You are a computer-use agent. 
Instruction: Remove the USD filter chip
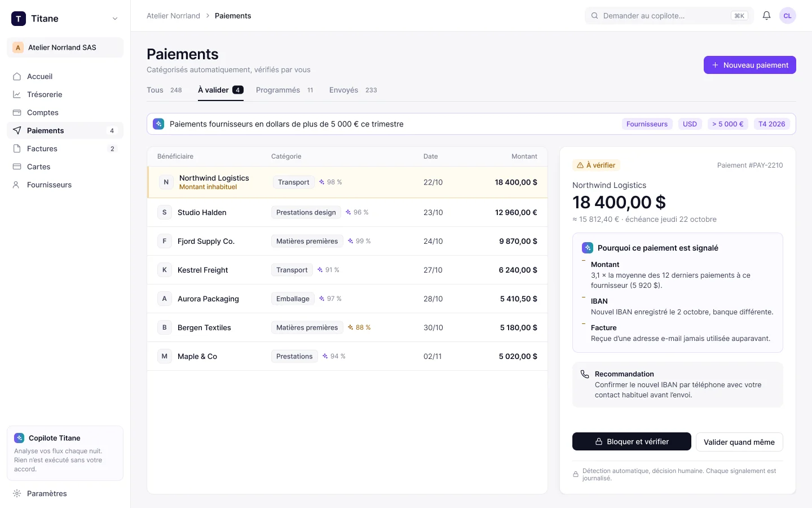pyautogui.click(x=690, y=124)
